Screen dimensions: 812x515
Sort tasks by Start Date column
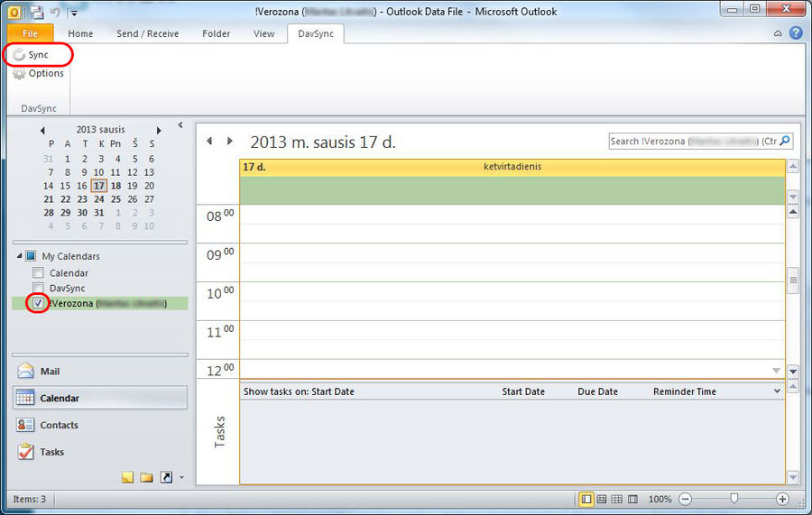coord(523,391)
